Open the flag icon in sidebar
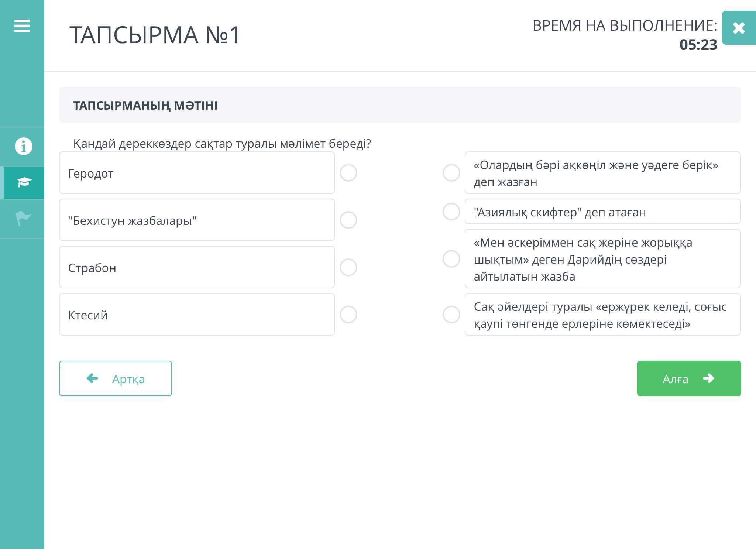The height and width of the screenshot is (549, 756). [23, 219]
